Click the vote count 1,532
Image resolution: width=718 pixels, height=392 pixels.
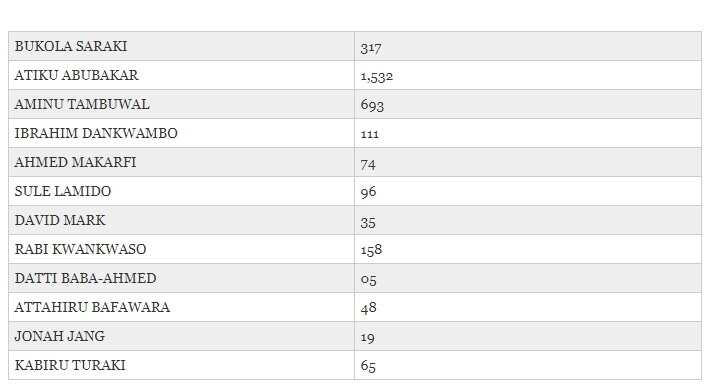[376, 76]
